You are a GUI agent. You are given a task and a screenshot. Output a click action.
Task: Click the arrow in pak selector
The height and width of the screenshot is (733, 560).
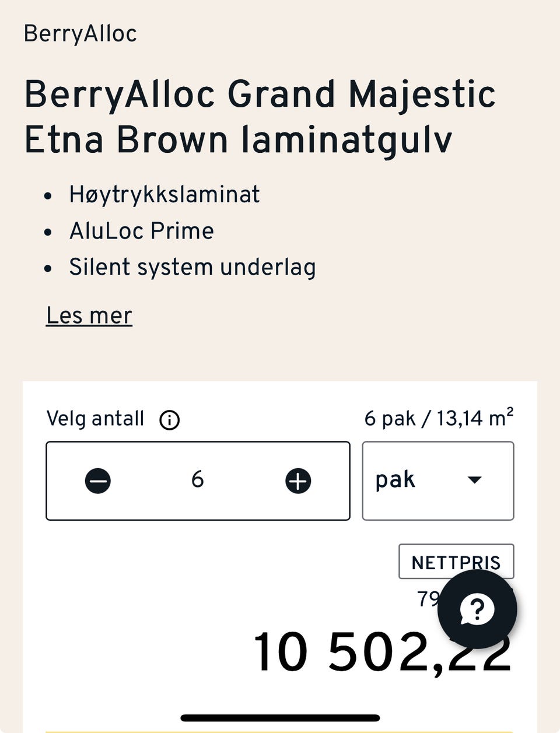tap(475, 480)
